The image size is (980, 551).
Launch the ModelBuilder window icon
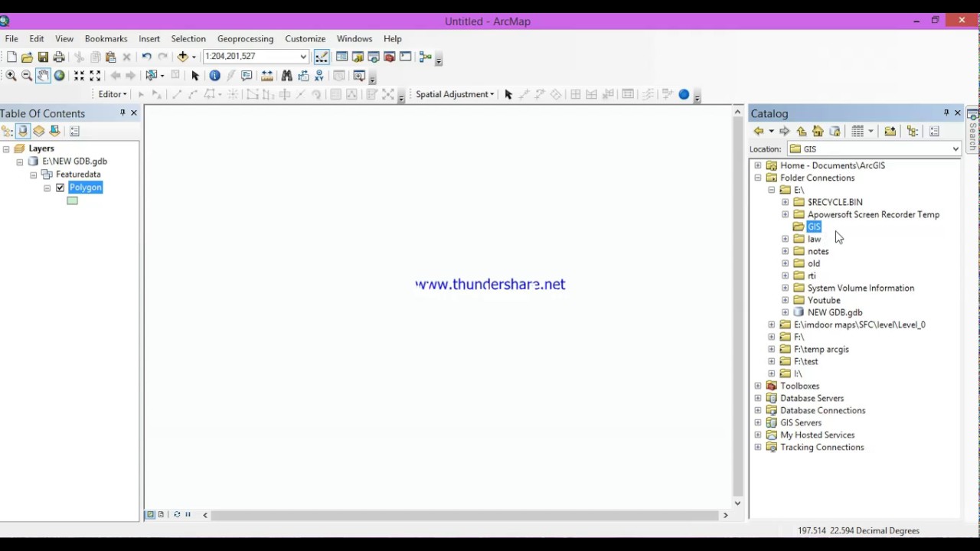(x=426, y=57)
